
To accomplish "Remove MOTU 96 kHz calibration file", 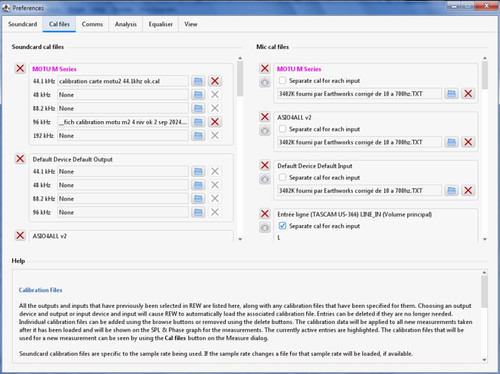I will 215,122.
